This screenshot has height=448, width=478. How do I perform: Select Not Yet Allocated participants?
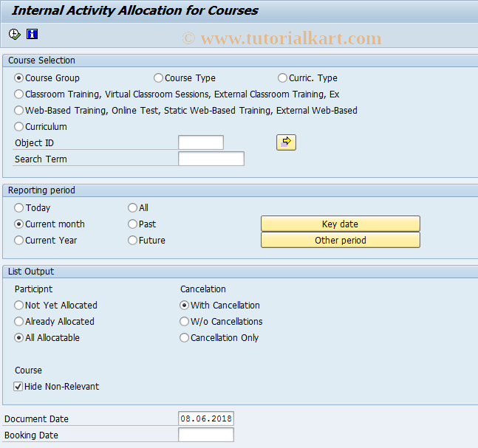(18, 305)
